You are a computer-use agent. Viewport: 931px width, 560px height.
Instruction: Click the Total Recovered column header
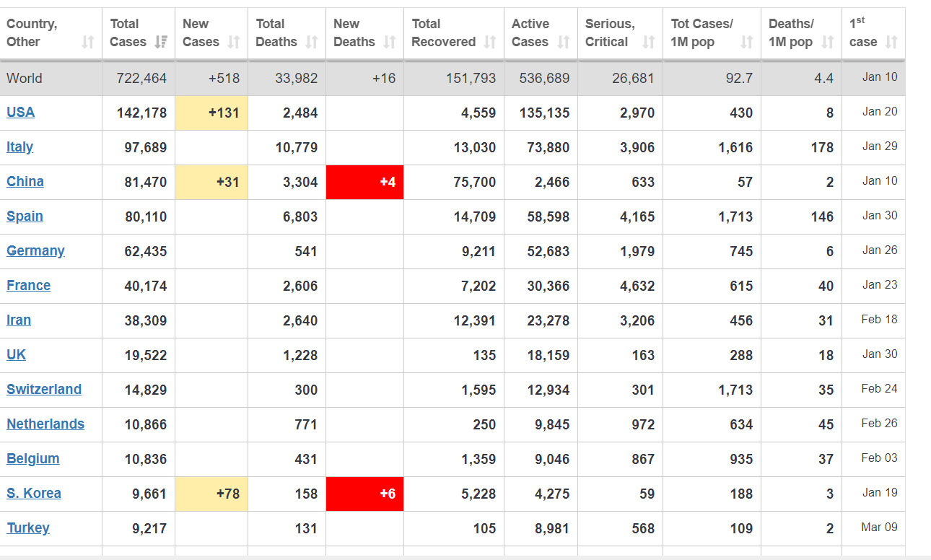pyautogui.click(x=454, y=33)
